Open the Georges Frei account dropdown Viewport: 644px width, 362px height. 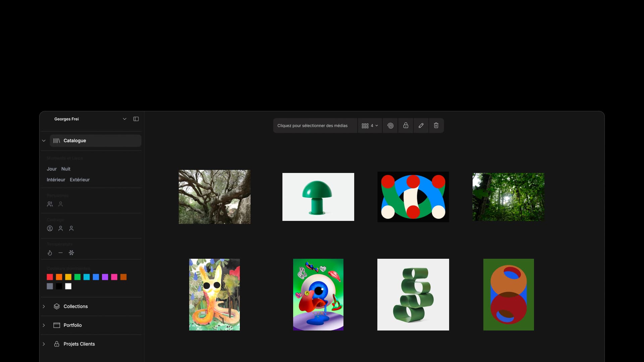tap(124, 119)
